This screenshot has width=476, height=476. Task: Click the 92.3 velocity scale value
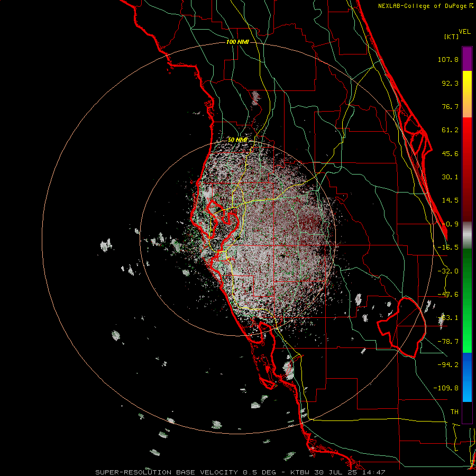tap(450, 83)
